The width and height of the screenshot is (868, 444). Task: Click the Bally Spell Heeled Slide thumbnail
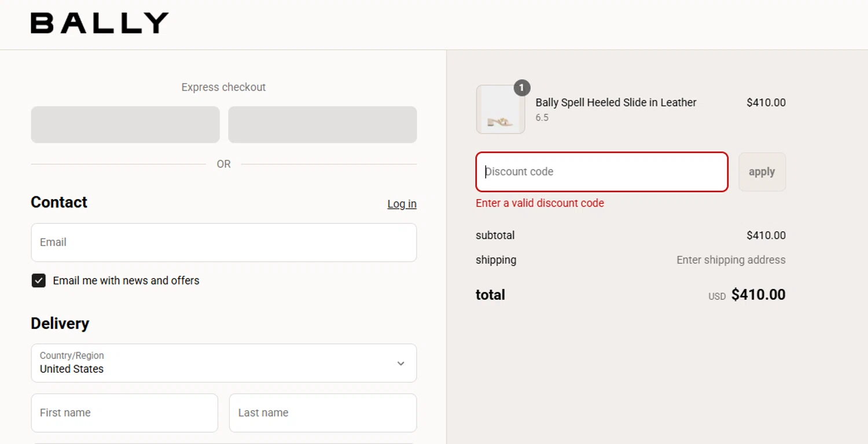501,109
